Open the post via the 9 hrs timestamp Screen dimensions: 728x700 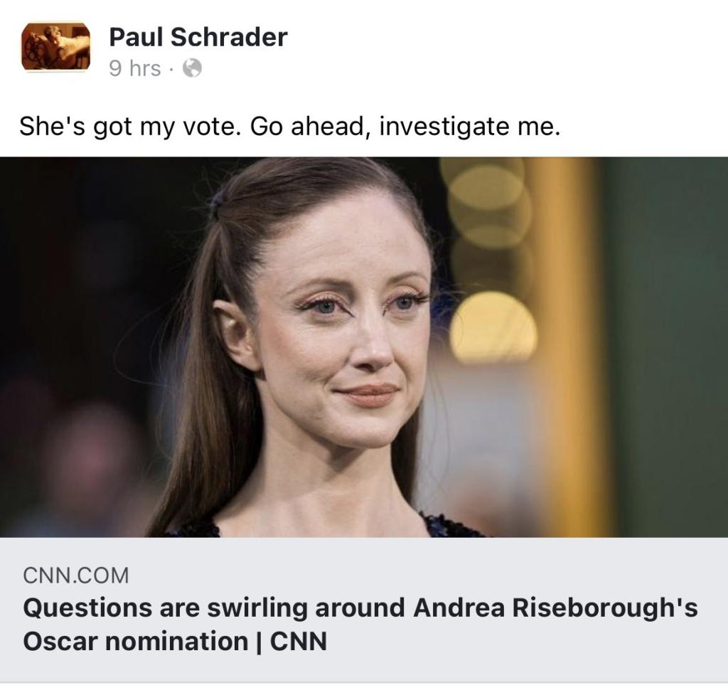tap(135, 69)
